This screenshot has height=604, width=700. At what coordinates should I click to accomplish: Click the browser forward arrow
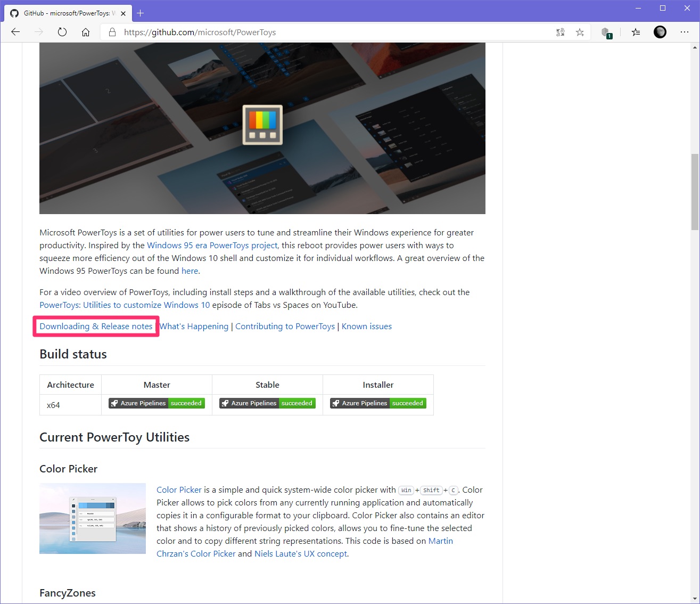click(39, 32)
